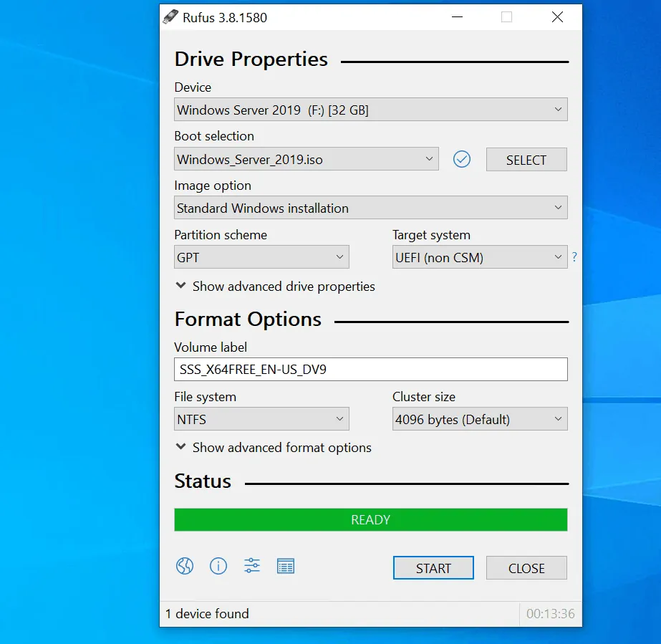
Task: Click the green READY status bar
Action: [370, 519]
